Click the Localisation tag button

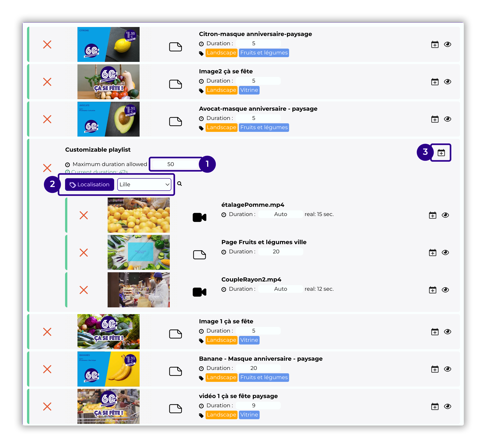coord(89,185)
